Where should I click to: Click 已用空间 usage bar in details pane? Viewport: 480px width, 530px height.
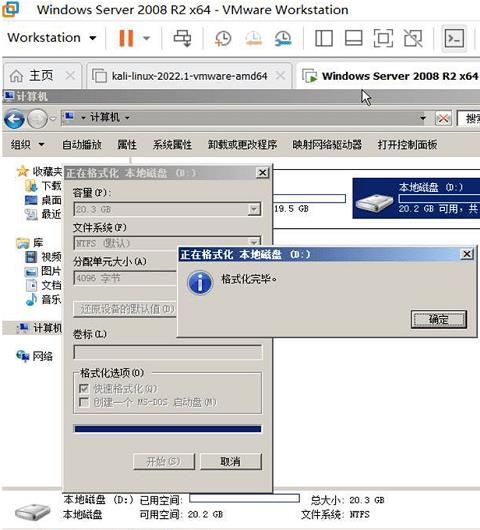click(x=244, y=499)
